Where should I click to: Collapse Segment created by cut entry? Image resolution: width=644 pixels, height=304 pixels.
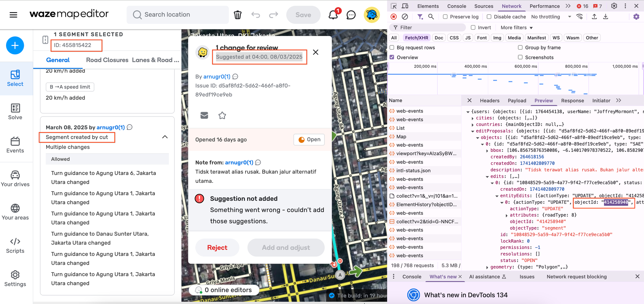(165, 137)
